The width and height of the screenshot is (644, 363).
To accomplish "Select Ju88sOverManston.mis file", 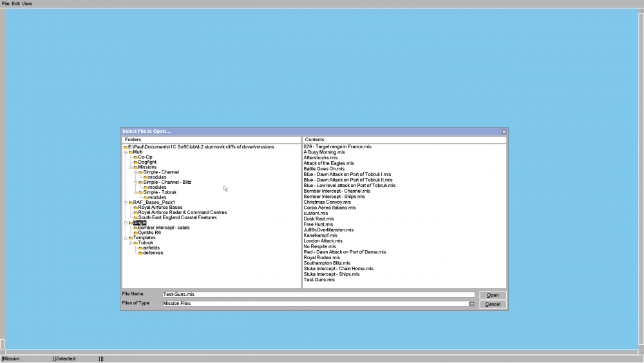I will [x=328, y=230].
